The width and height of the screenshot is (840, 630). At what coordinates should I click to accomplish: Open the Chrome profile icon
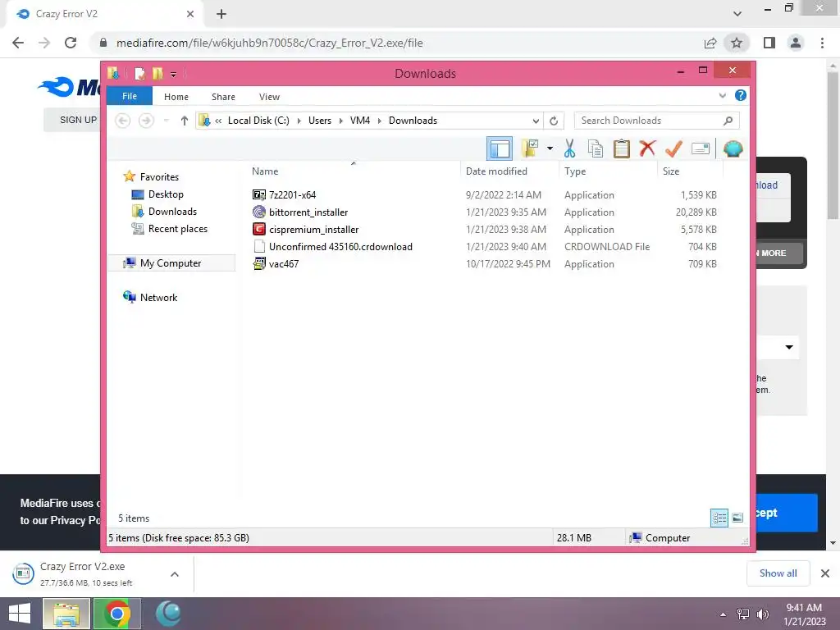click(796, 43)
